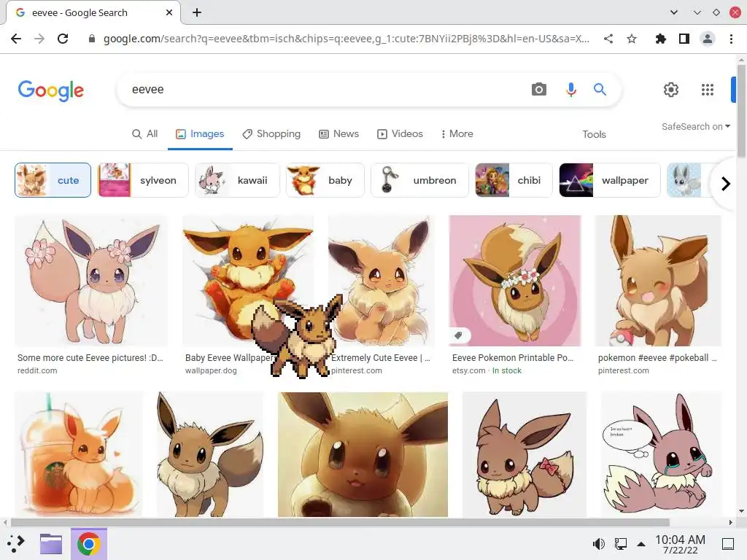Apply the umbreon filter chip
This screenshot has width=747, height=560.
click(419, 180)
